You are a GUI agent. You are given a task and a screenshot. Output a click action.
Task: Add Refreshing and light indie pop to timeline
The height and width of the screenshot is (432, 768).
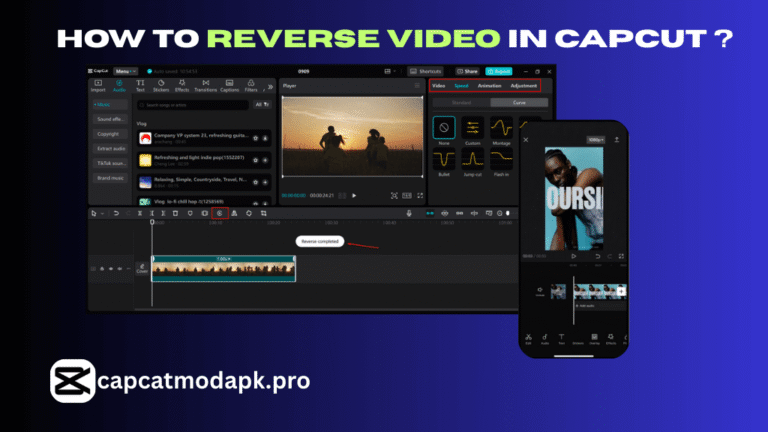point(265,160)
